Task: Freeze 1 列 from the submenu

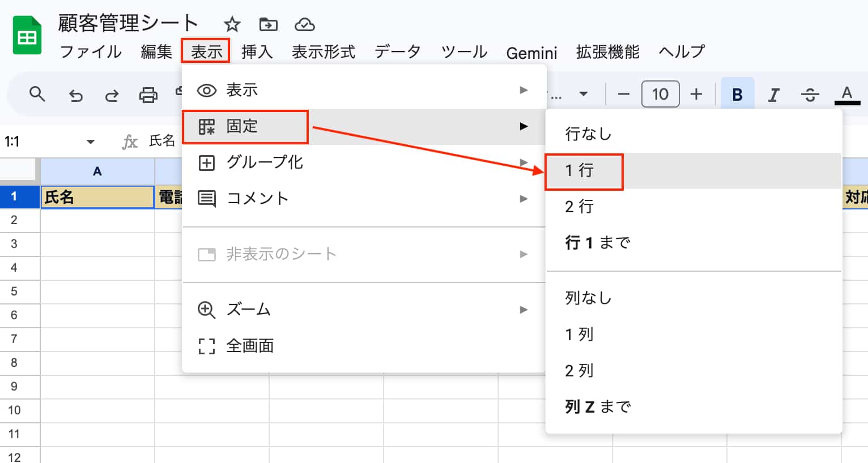Action: pos(693,335)
